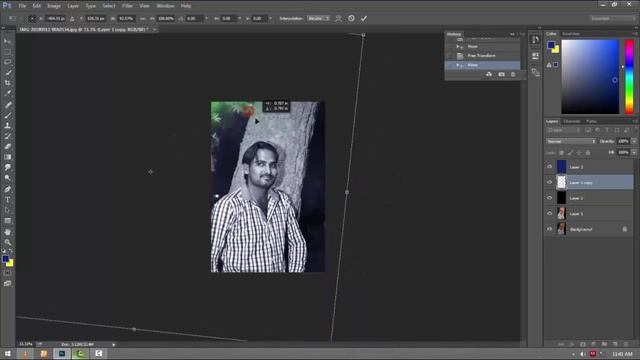Open the Opacity slider arrow
The height and width of the screenshot is (360, 640).
click(634, 141)
